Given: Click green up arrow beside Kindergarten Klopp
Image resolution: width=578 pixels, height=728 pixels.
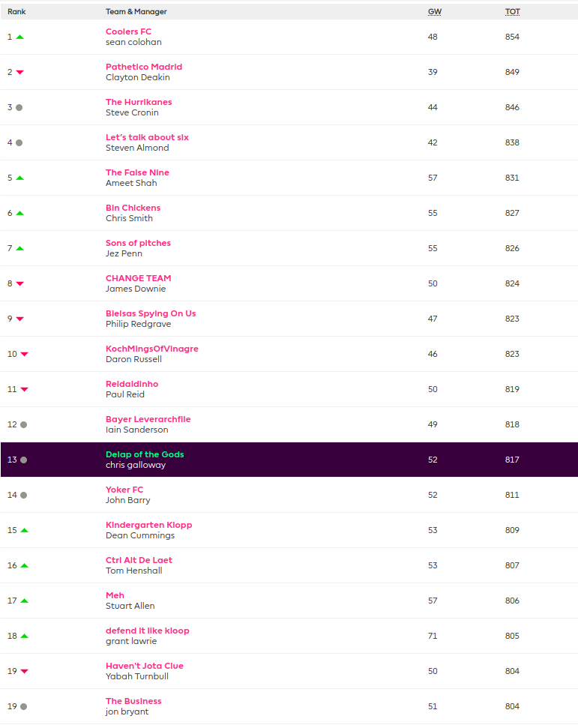Looking at the screenshot, I should click(x=24, y=530).
